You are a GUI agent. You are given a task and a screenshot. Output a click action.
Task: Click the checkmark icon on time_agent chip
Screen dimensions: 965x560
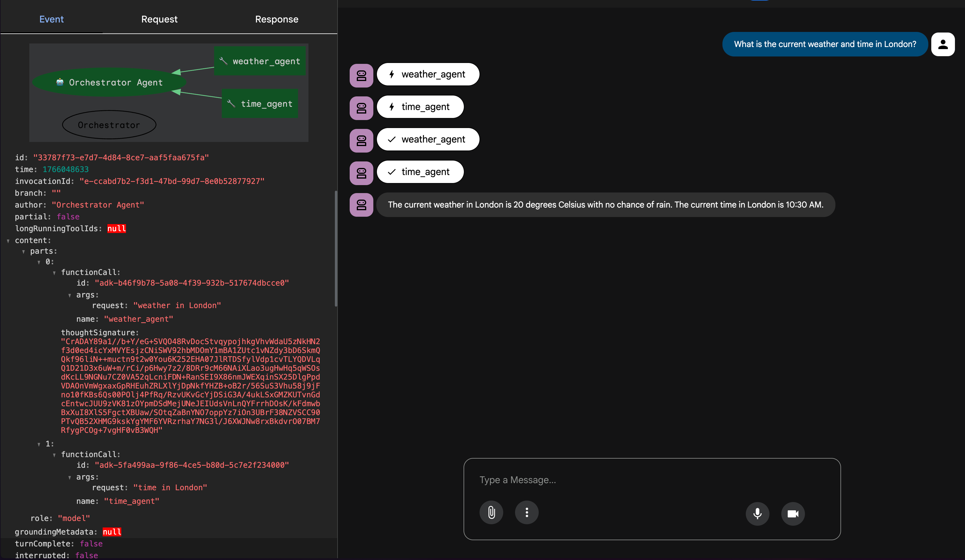pyautogui.click(x=391, y=172)
